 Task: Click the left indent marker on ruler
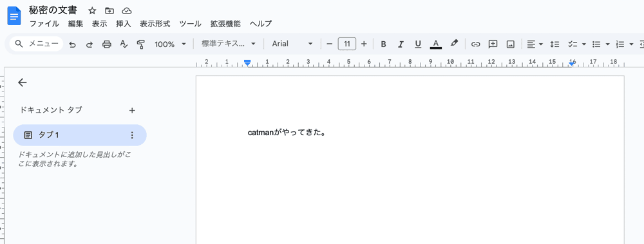tap(247, 62)
